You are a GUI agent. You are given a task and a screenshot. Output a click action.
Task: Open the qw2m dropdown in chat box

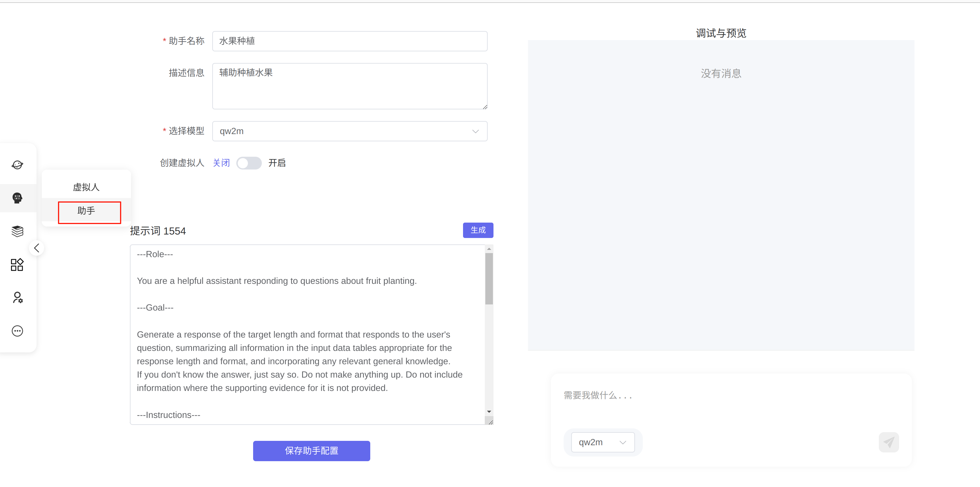[602, 442]
